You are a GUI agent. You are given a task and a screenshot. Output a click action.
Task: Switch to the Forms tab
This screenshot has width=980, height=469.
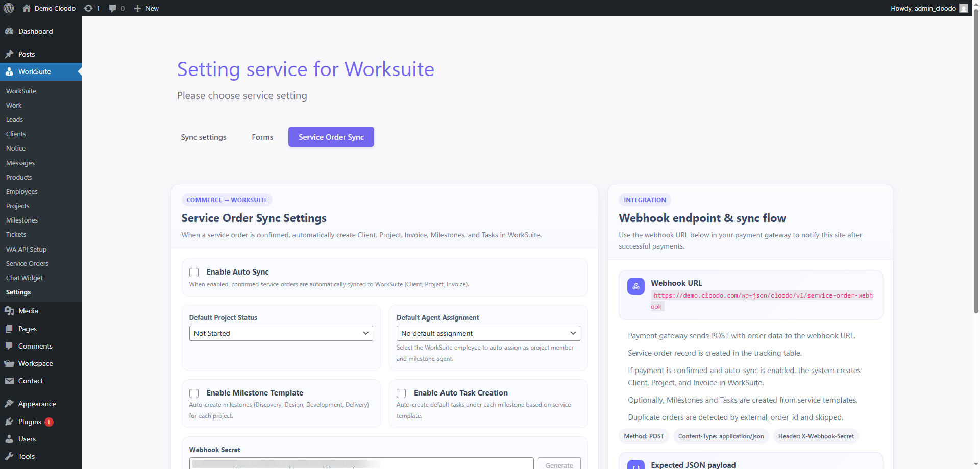[262, 137]
